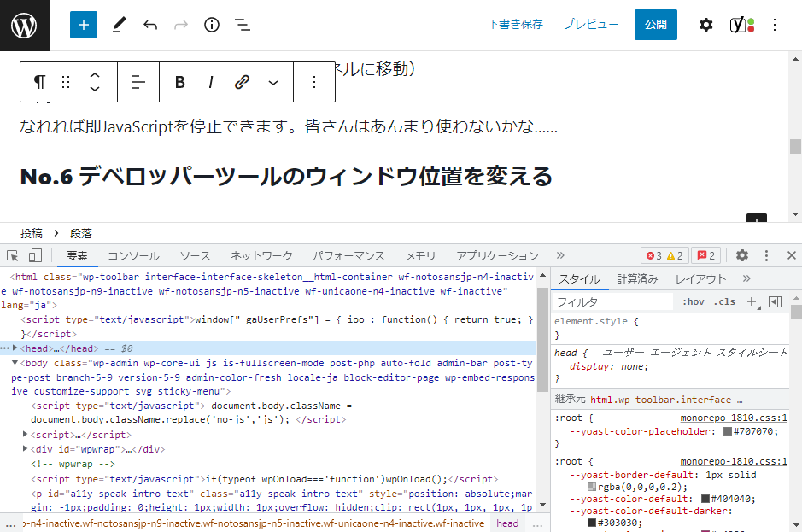Screen dimensions: 802x532
Task: Click the redo arrow icon
Action: point(180,25)
